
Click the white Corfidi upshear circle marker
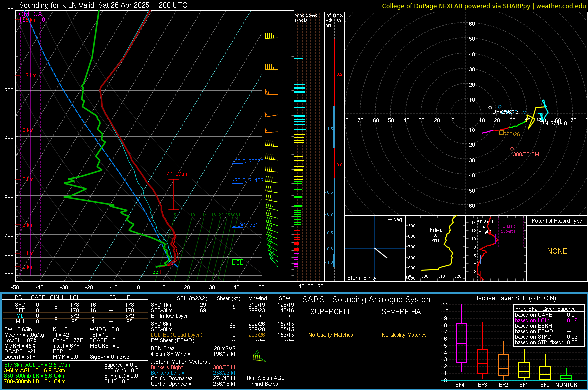(490, 108)
